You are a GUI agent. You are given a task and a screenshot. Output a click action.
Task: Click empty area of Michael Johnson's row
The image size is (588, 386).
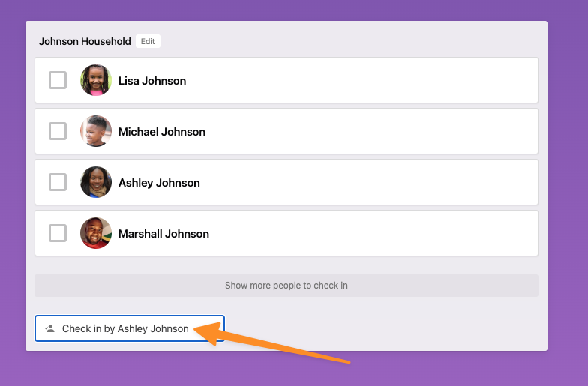click(x=375, y=131)
